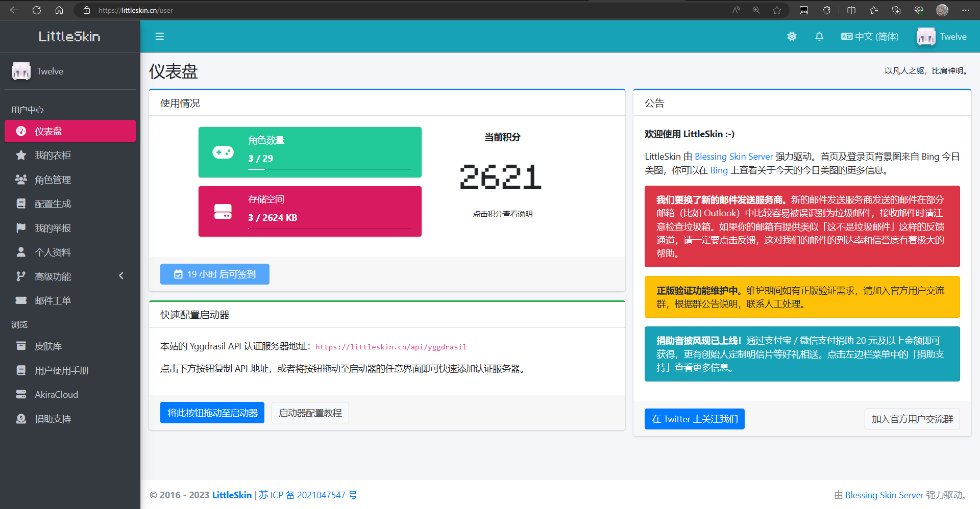980x509 pixels.
Task: Open the 中文 (简体) language dropdown
Action: click(870, 36)
